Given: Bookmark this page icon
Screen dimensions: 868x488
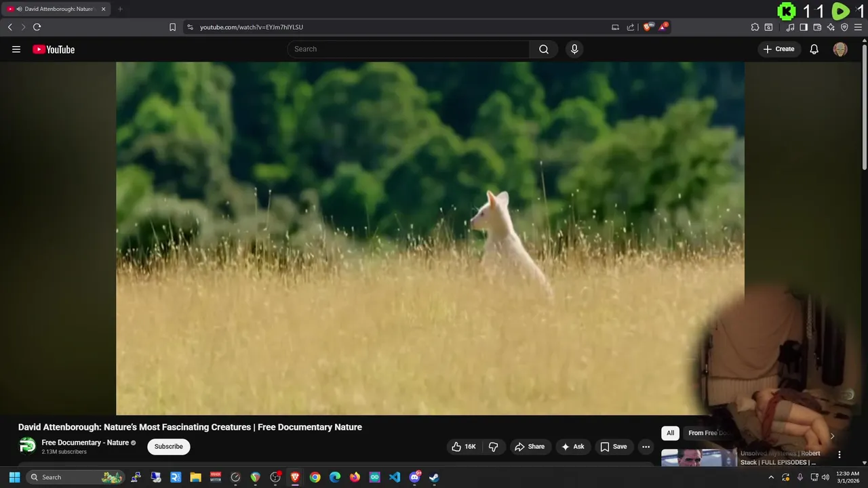Looking at the screenshot, I should click(x=172, y=27).
